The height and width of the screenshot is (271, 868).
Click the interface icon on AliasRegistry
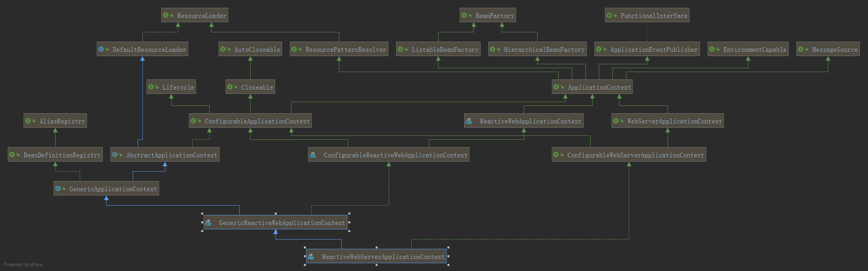coord(28,121)
